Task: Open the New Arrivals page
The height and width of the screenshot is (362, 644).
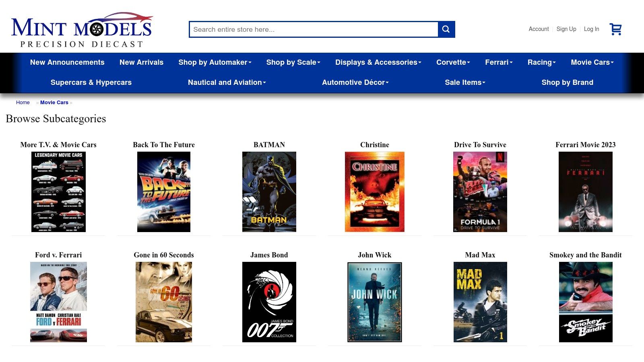Action: (141, 62)
